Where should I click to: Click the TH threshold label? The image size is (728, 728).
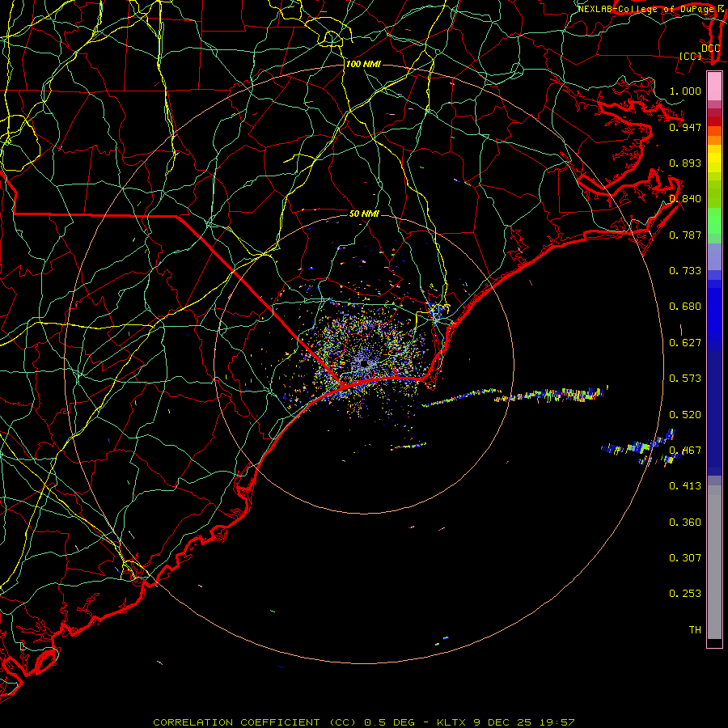695,630
